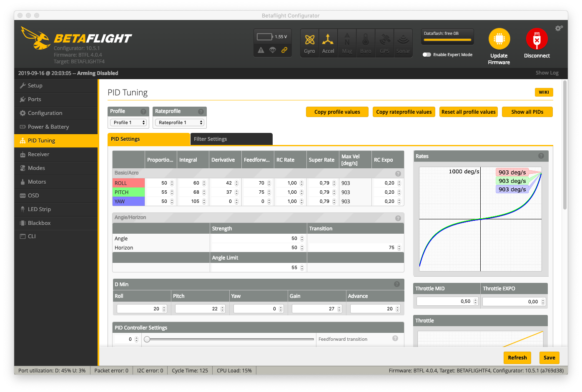
Task: Click the Angle Limit stepper
Action: [302, 268]
